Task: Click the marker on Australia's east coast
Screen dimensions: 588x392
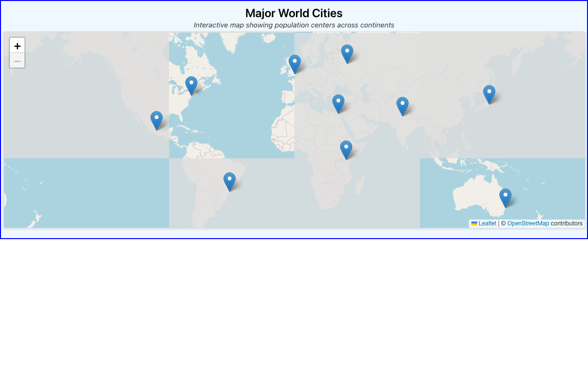Action: click(505, 197)
